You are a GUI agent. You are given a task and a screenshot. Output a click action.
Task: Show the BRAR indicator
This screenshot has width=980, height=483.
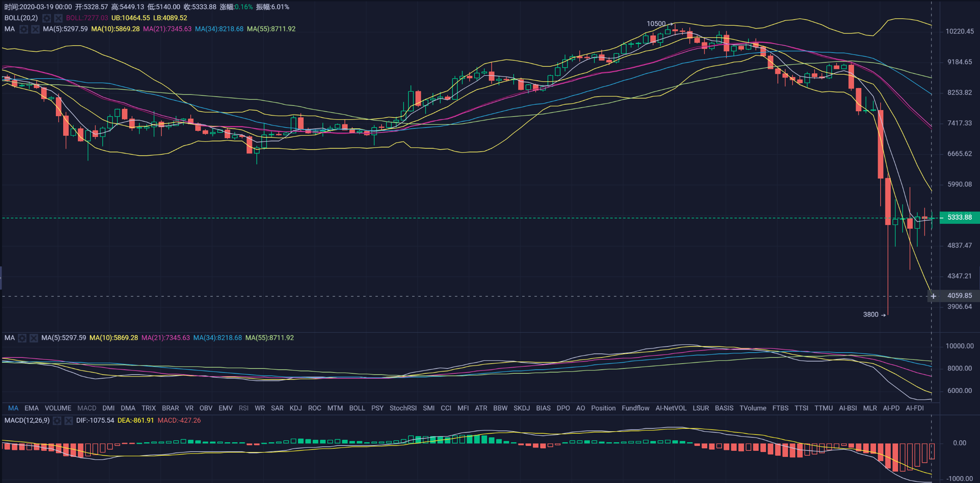click(x=170, y=408)
